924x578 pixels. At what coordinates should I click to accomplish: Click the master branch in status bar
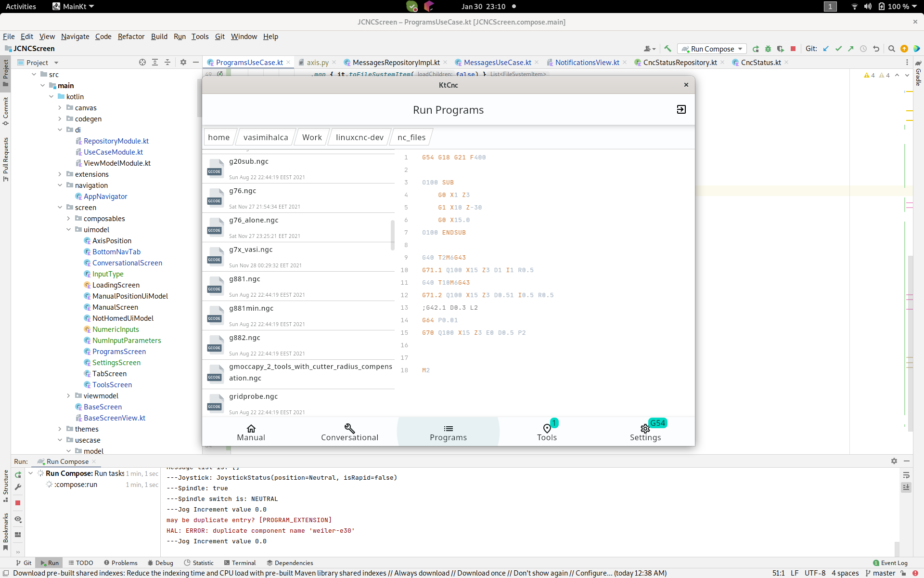tap(880, 573)
